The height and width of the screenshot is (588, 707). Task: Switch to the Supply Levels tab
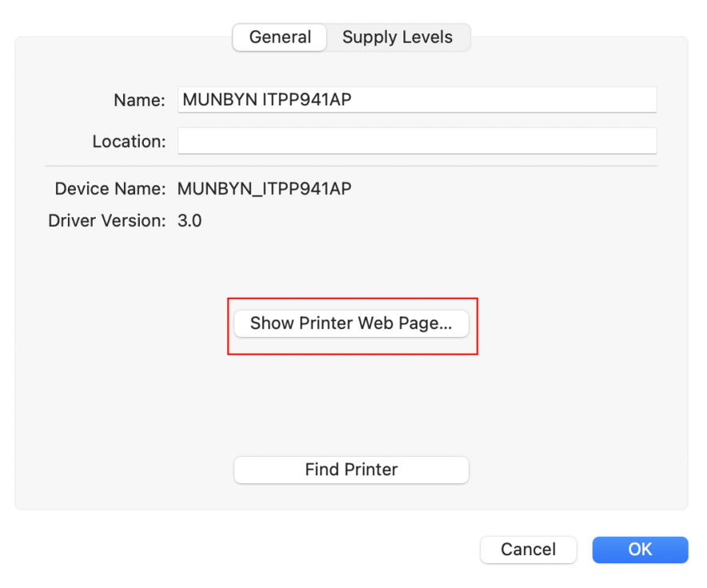[x=397, y=37]
